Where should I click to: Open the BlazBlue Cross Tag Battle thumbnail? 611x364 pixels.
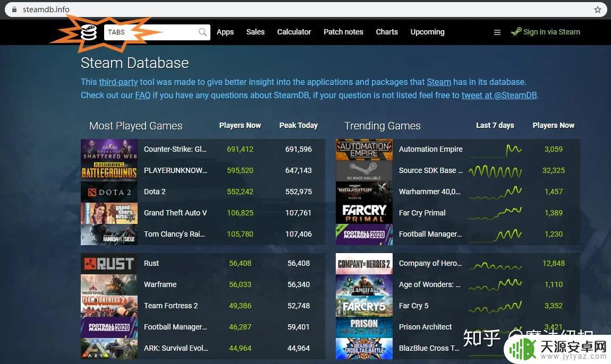pyautogui.click(x=364, y=349)
